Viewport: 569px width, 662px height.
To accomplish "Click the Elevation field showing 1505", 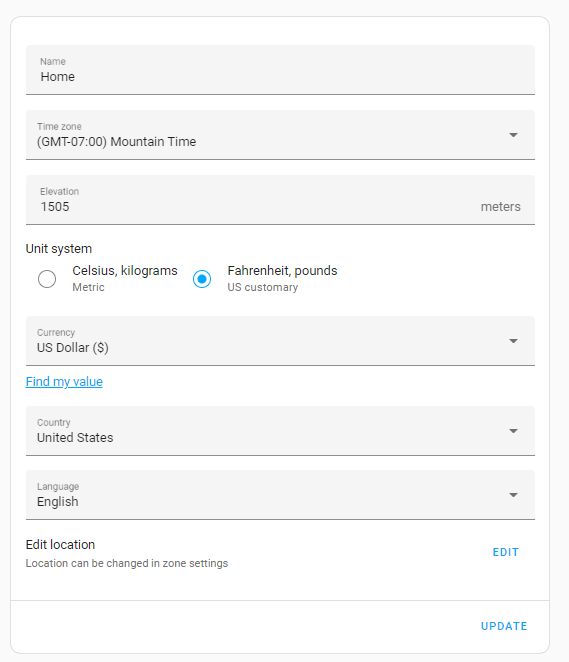I will 280,200.
